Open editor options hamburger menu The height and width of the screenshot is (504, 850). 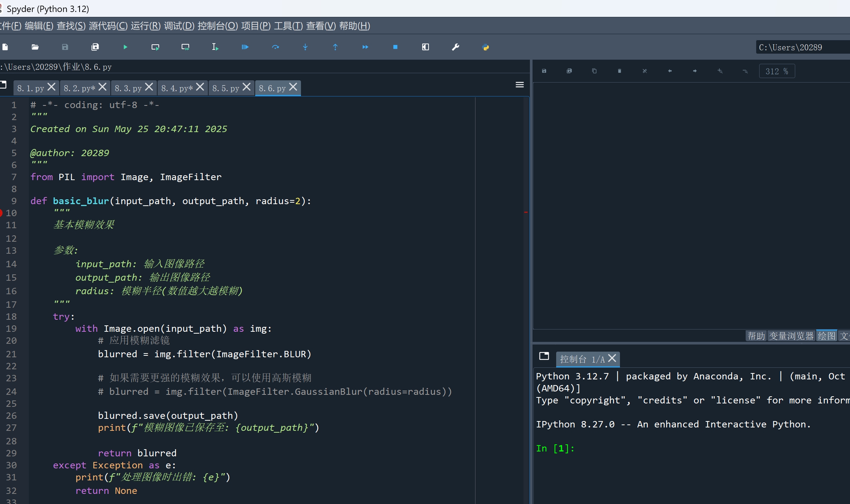coord(519,85)
